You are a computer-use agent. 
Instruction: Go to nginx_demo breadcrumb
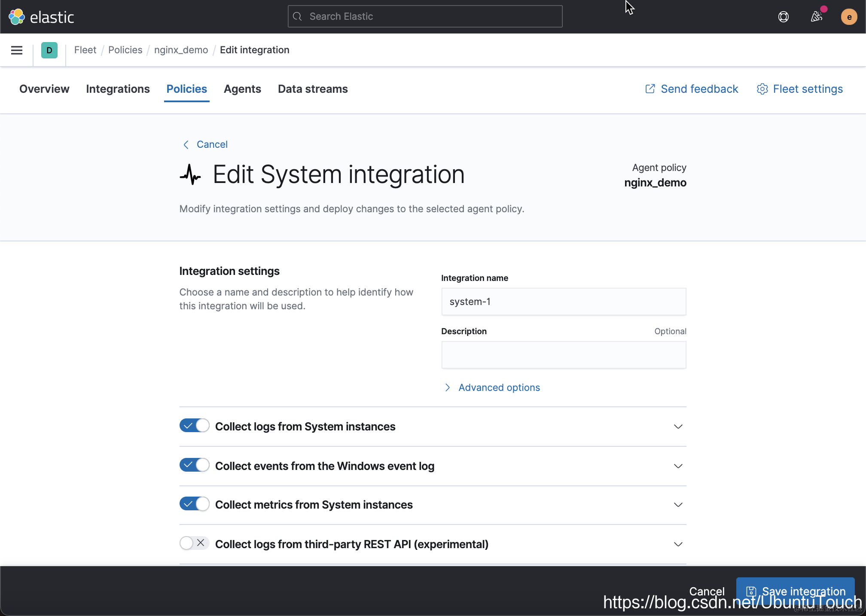pyautogui.click(x=181, y=50)
